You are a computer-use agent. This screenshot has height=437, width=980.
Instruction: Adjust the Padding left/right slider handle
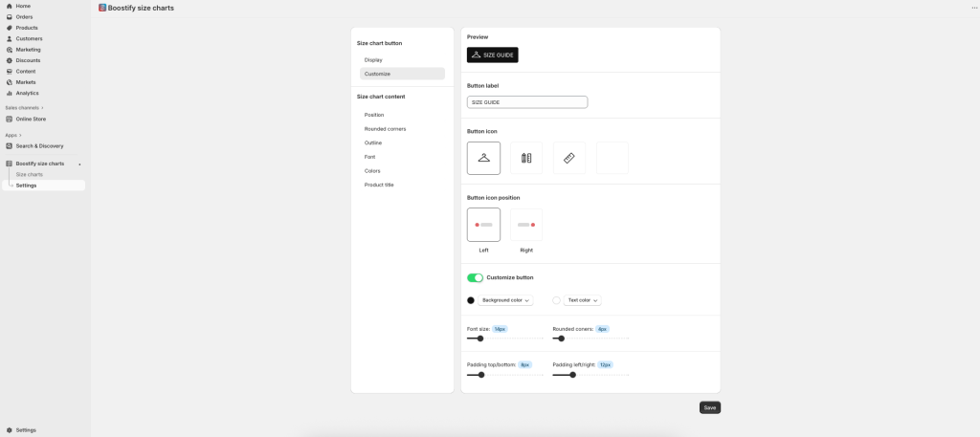pos(572,375)
